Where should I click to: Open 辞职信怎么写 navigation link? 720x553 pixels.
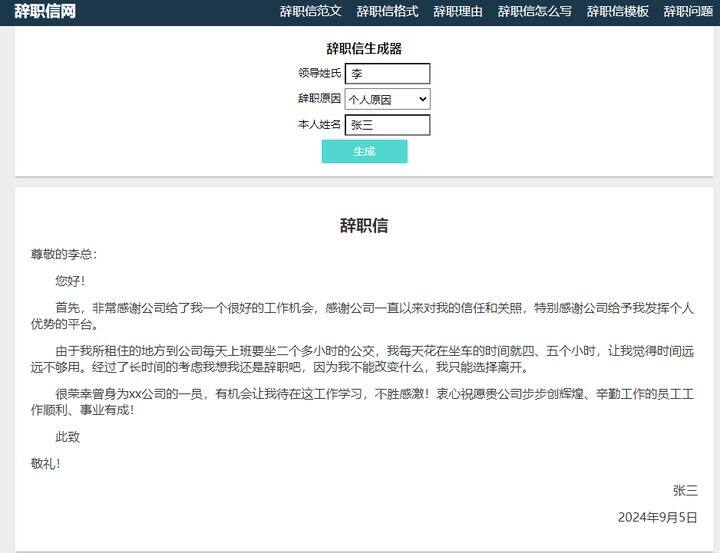(535, 11)
